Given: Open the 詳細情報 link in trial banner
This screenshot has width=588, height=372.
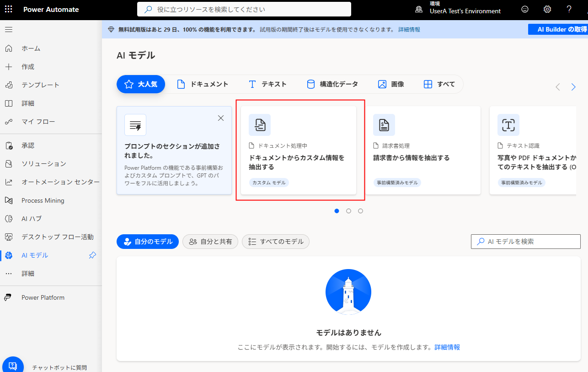Looking at the screenshot, I should [409, 29].
